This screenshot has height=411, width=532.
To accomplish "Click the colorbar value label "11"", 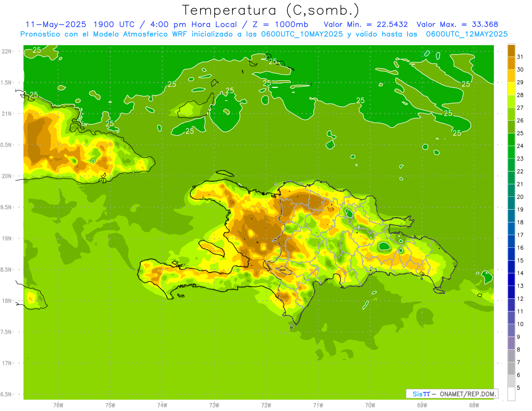I will coord(520,311).
